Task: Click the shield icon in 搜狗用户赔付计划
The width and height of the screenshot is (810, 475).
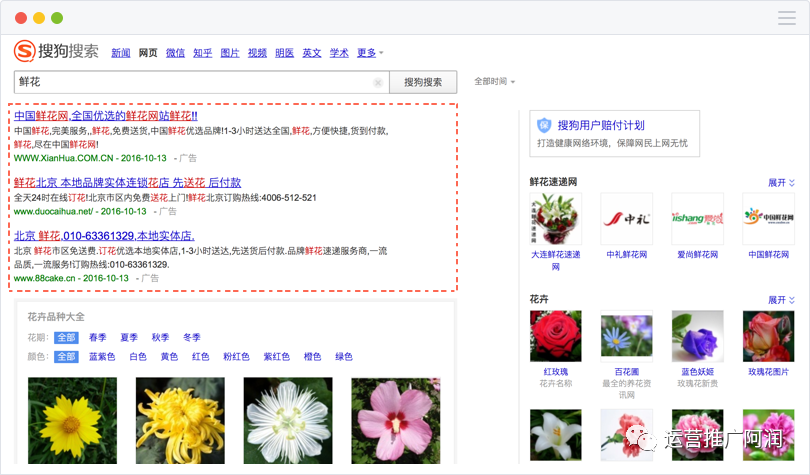Action: (544, 125)
